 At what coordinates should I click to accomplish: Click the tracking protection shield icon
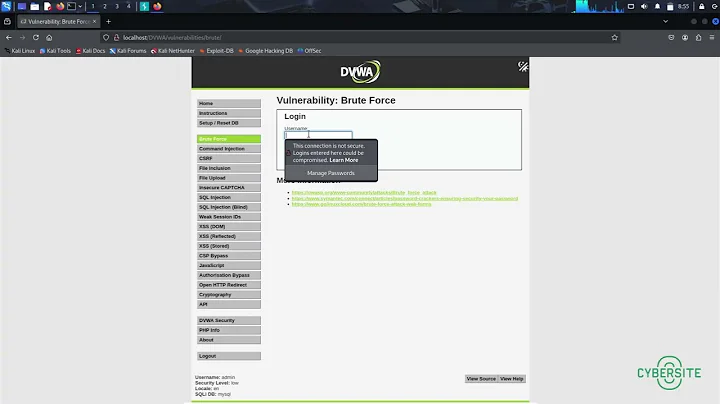pos(106,38)
